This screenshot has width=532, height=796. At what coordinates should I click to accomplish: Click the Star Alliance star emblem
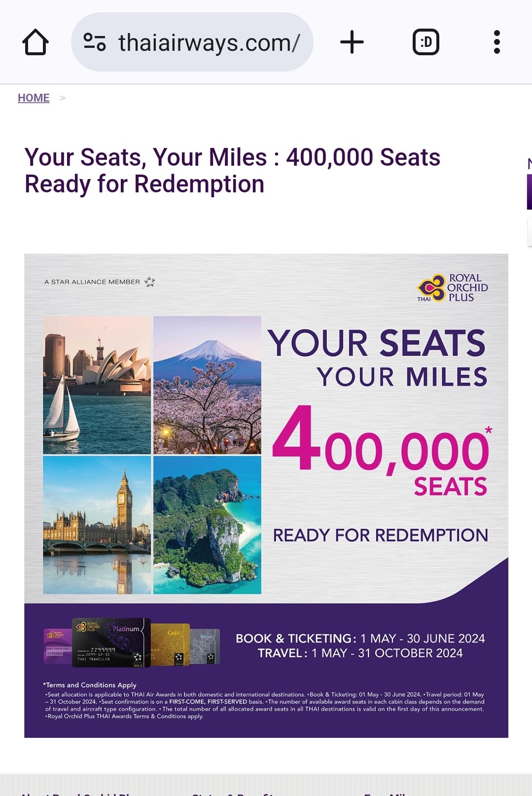click(150, 282)
